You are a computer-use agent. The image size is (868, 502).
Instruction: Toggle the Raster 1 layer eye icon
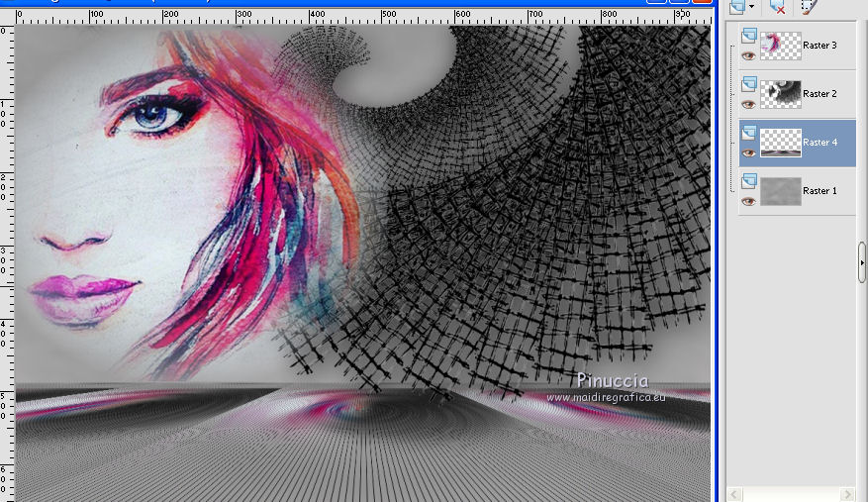click(x=748, y=202)
